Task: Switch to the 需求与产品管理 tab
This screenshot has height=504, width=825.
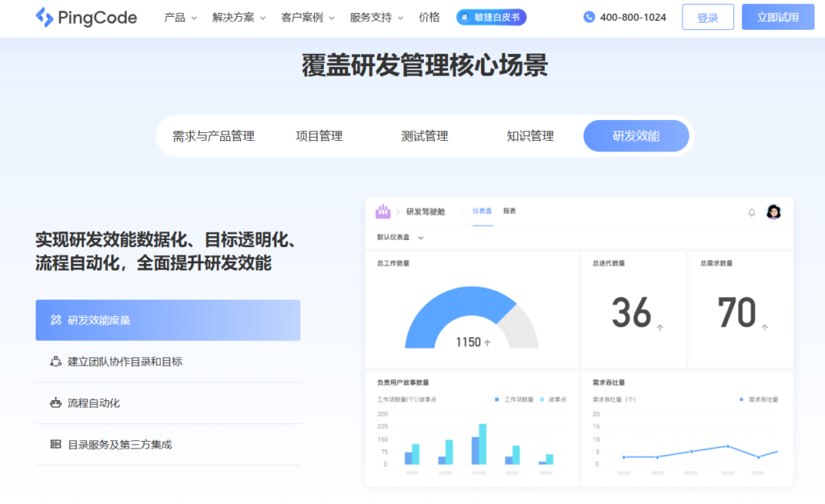Action: (x=213, y=136)
